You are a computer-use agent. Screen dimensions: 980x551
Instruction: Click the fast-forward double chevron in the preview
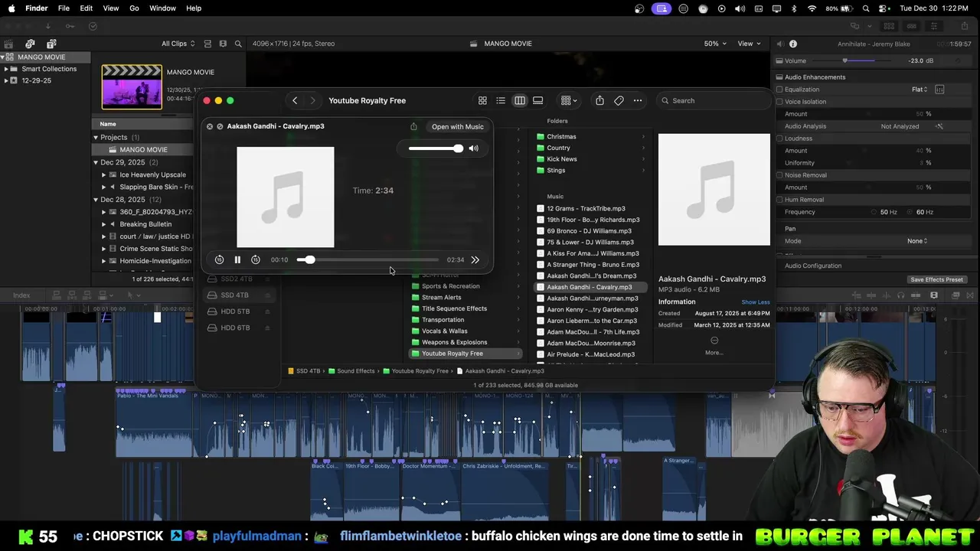(x=475, y=260)
